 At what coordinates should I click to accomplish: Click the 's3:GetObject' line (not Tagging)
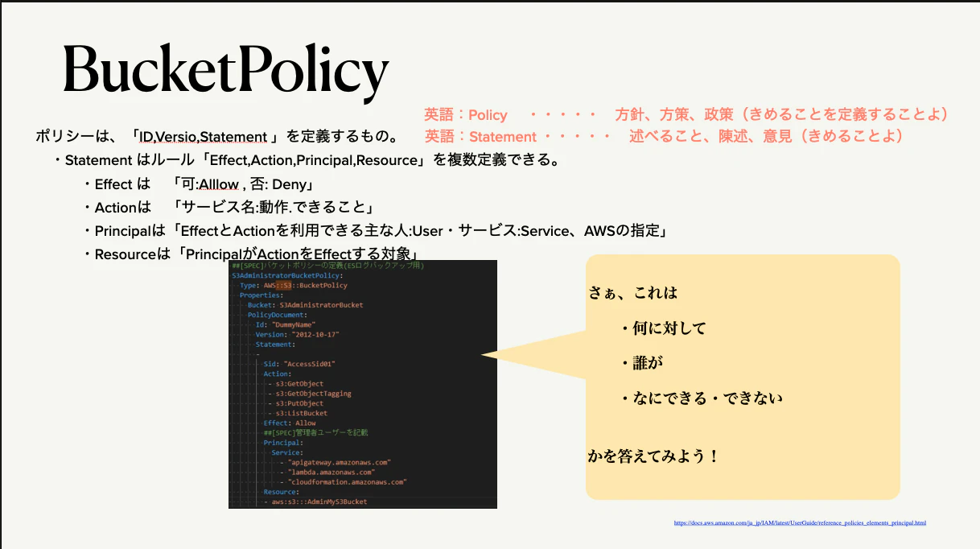(296, 384)
